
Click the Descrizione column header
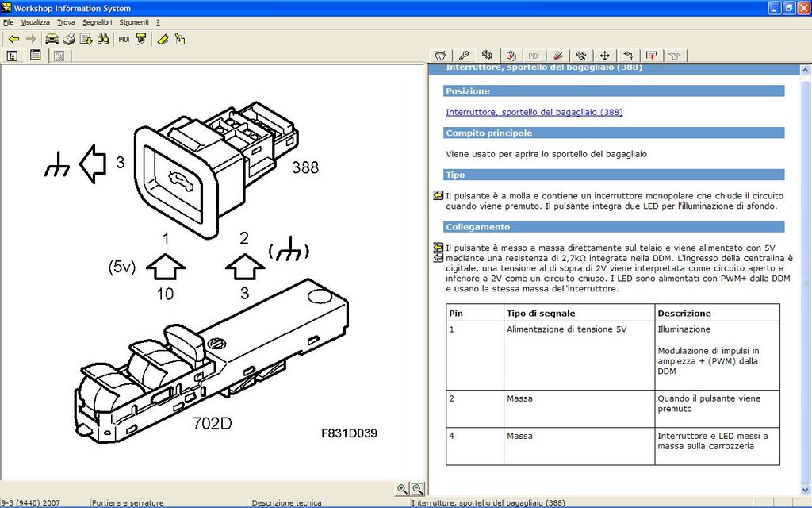point(717,313)
